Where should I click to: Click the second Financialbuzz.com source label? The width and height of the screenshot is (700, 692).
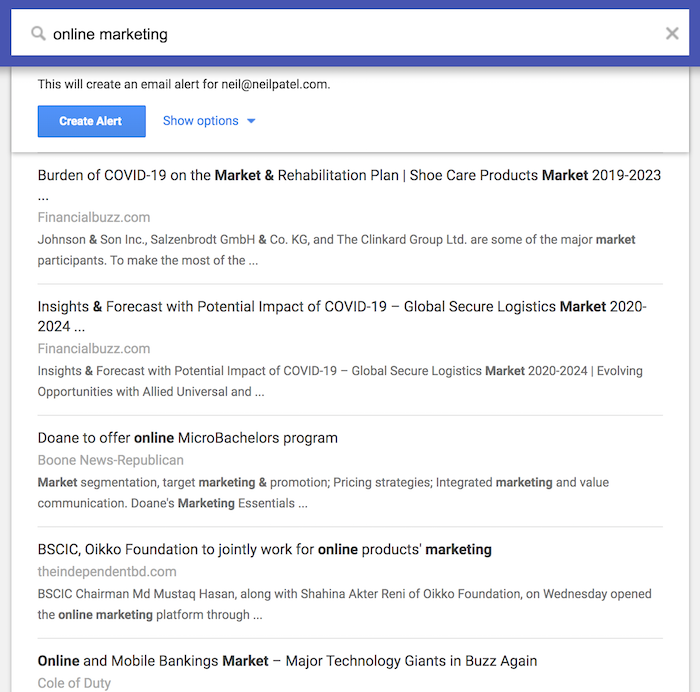[94, 349]
